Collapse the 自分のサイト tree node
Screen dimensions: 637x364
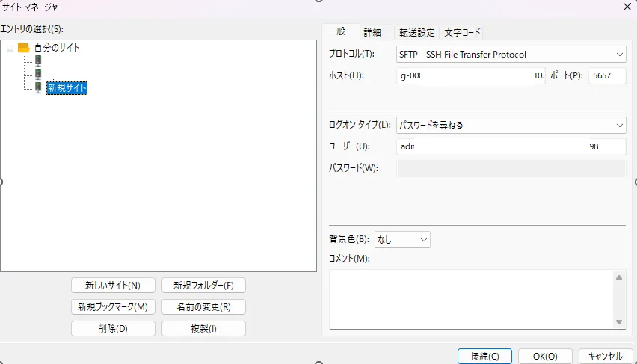point(10,49)
